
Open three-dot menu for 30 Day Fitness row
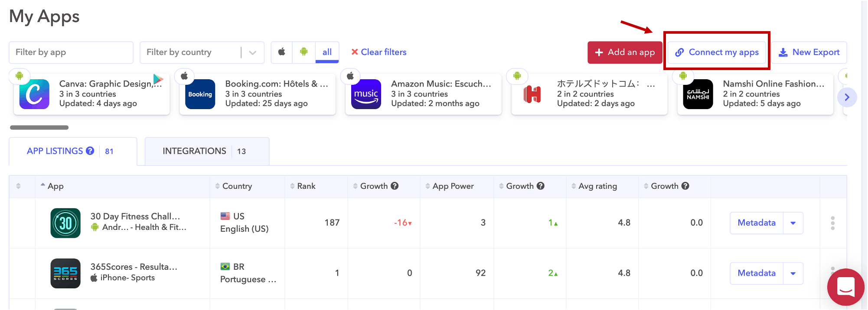[832, 223]
